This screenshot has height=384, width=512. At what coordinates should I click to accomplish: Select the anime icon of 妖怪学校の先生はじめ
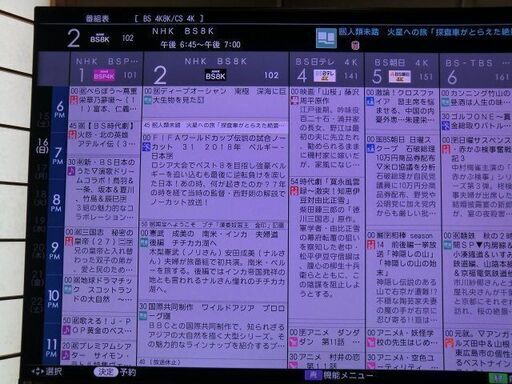[x=371, y=342]
